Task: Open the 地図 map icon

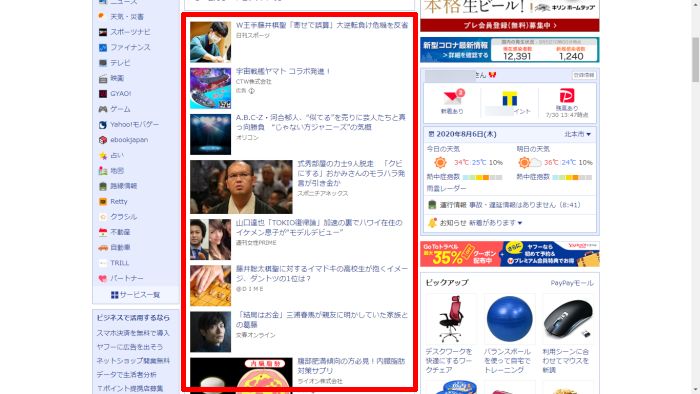Action: tap(103, 170)
